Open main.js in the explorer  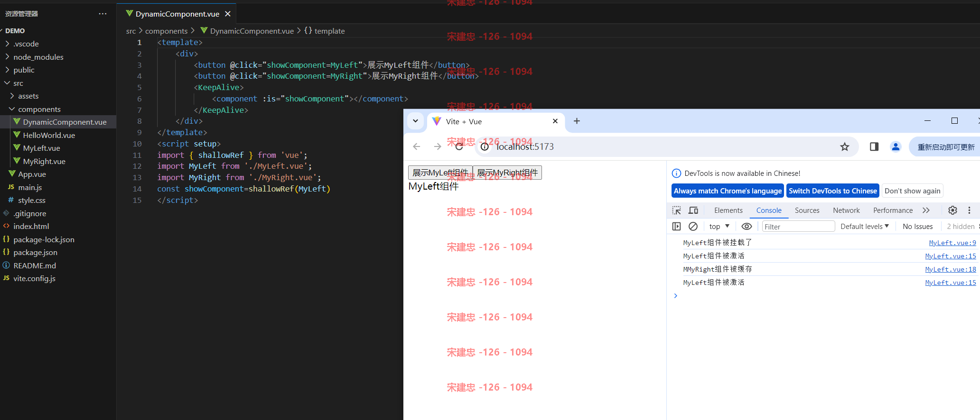tap(30, 187)
